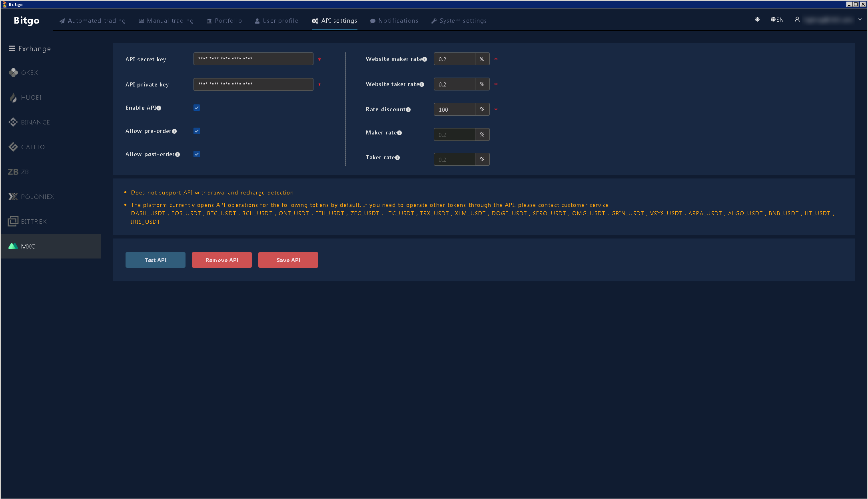The height and width of the screenshot is (499, 868).
Task: Click the BTC_USDT token text
Action: point(221,213)
